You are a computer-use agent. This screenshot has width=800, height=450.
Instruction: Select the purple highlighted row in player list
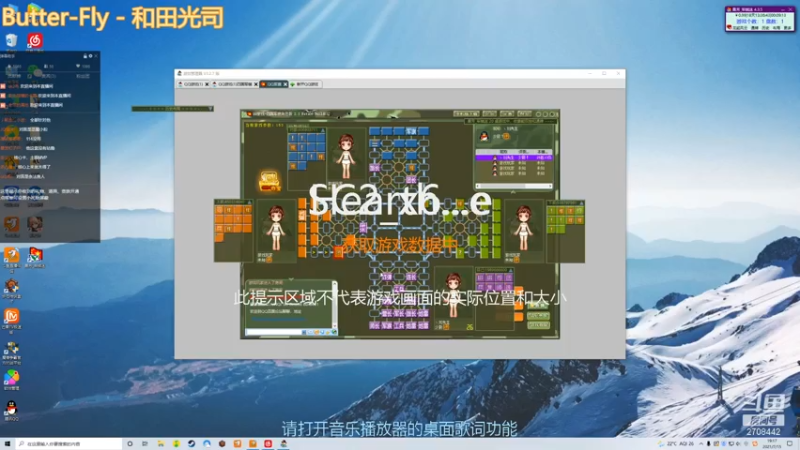pos(514,158)
